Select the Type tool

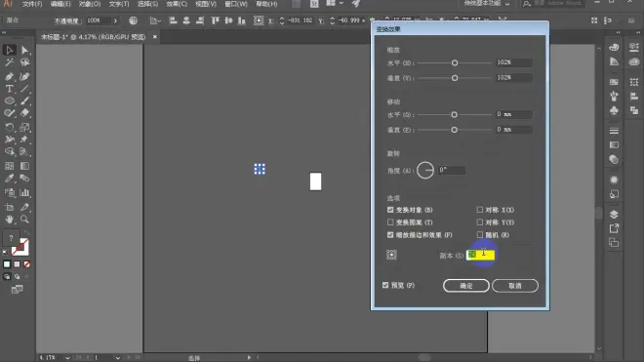coord(9,89)
